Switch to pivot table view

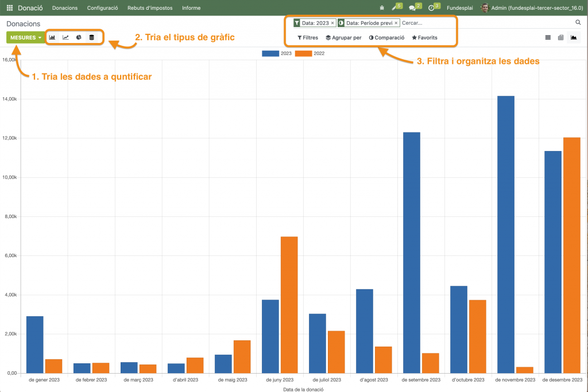[x=560, y=37]
